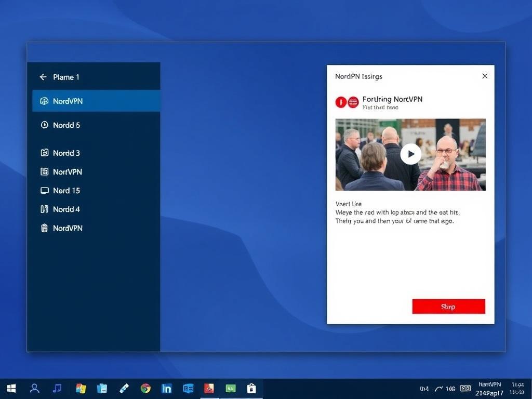Click the monitor icon beside Nord 15
This screenshot has height=399, width=532.
coord(45,191)
